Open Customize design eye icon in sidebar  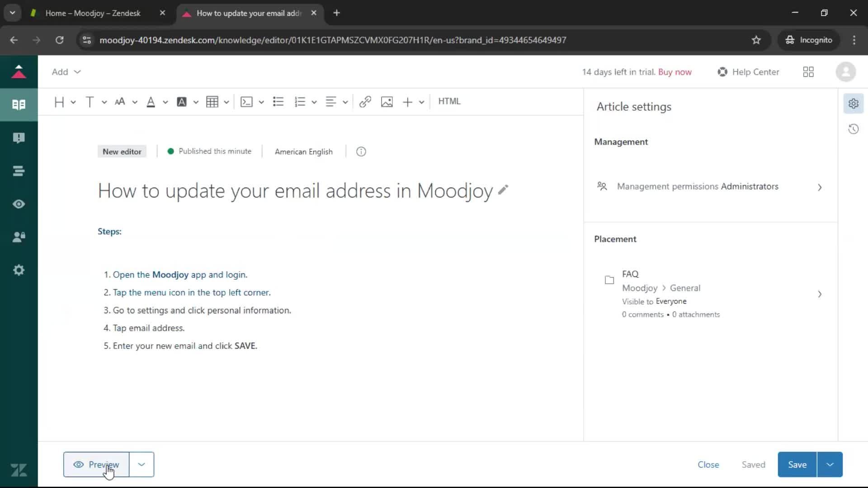point(19,204)
